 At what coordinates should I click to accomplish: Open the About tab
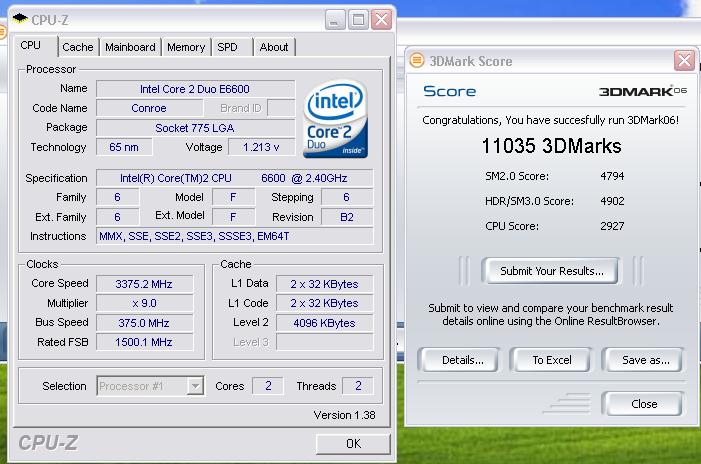[x=274, y=47]
